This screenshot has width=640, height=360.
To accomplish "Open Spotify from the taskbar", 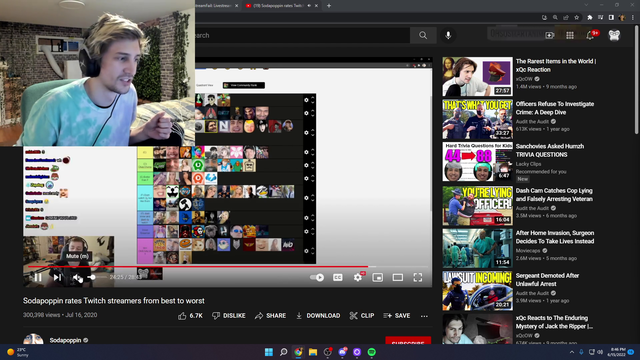I will coord(371,352).
